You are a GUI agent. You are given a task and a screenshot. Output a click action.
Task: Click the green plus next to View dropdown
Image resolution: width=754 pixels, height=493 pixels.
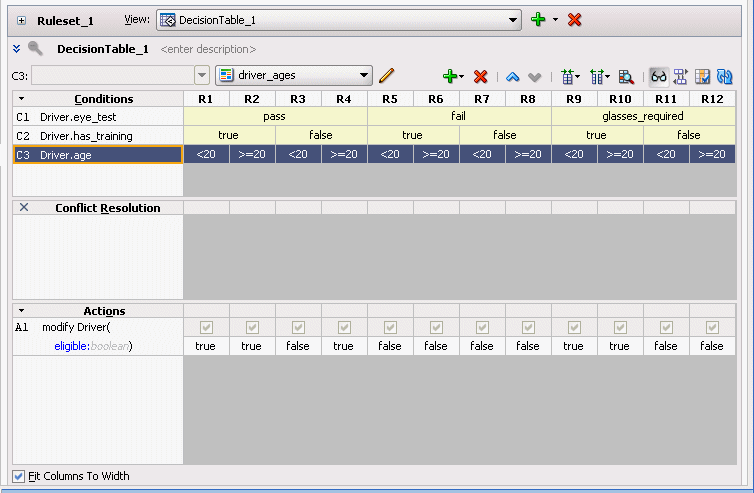(538, 20)
